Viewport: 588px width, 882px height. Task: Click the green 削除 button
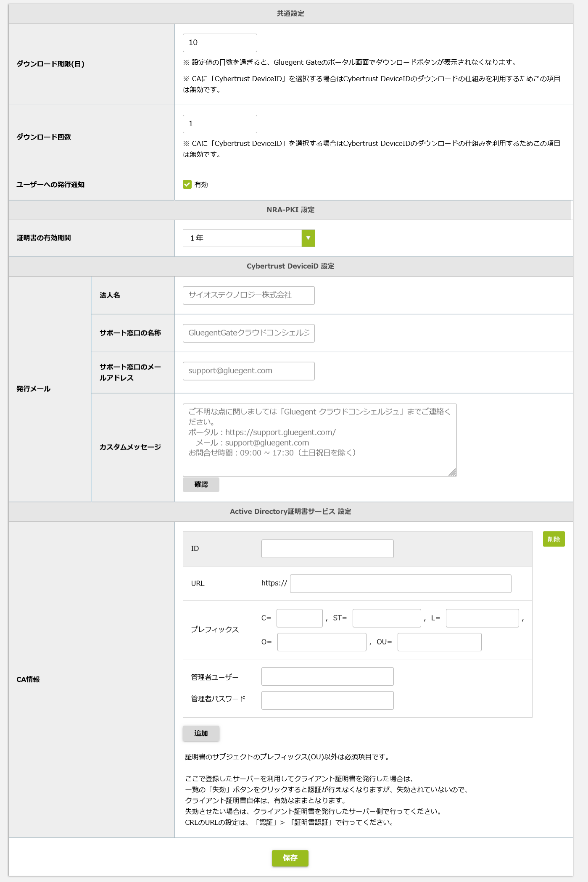pos(554,539)
